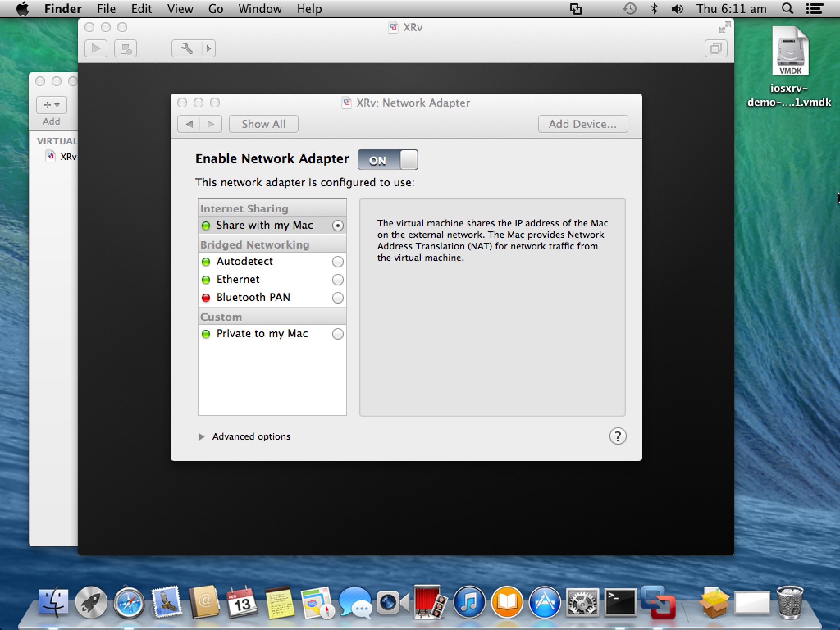
Task: Enter full screen for XRv window
Action: coord(725,27)
